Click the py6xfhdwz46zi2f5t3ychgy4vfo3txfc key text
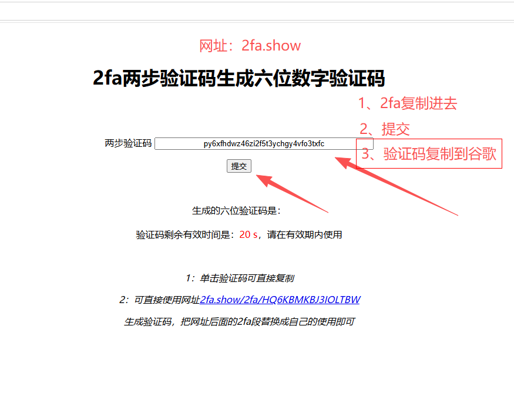Viewport: 514px width, 420px height. (x=264, y=144)
